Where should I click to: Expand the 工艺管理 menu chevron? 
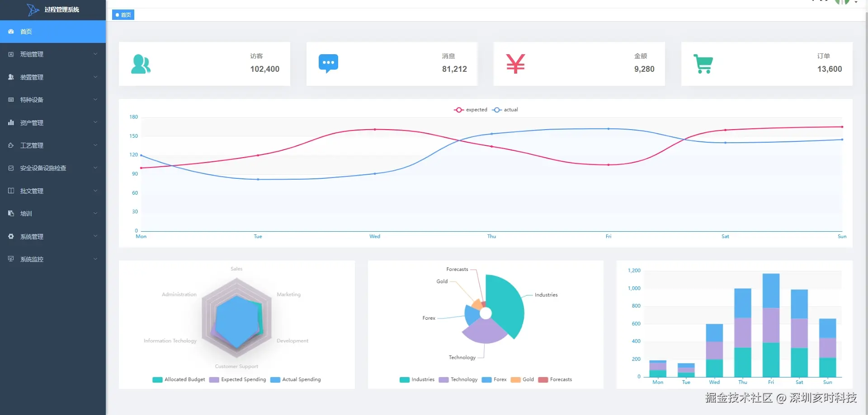pos(95,145)
